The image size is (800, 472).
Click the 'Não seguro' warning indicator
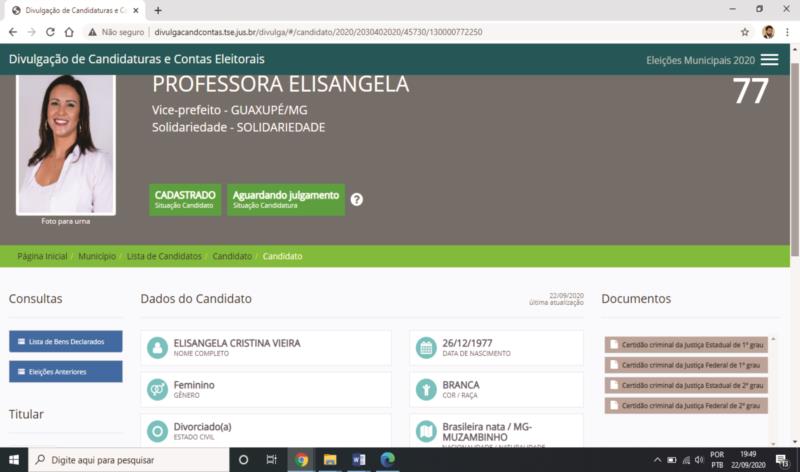[116, 32]
